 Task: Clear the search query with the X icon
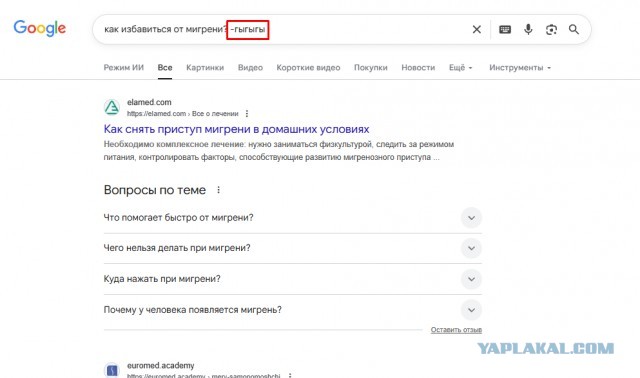click(x=476, y=29)
